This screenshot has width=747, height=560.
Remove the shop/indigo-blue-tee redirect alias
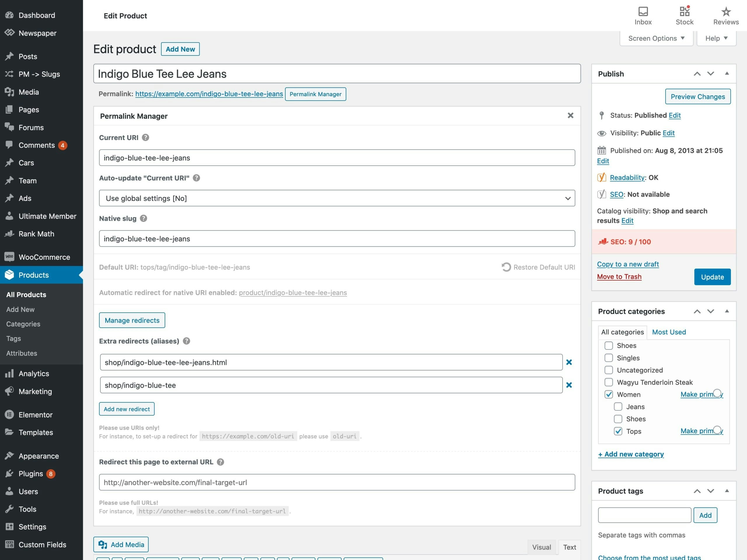coord(569,385)
